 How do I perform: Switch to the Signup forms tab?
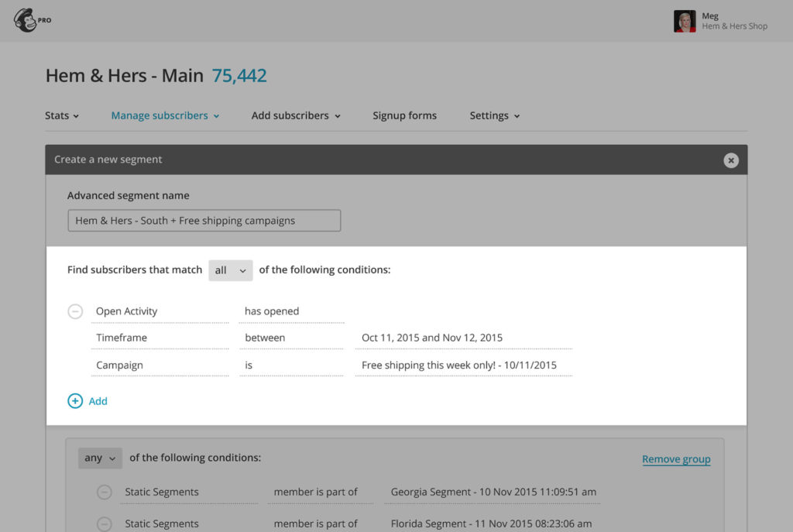click(x=404, y=115)
